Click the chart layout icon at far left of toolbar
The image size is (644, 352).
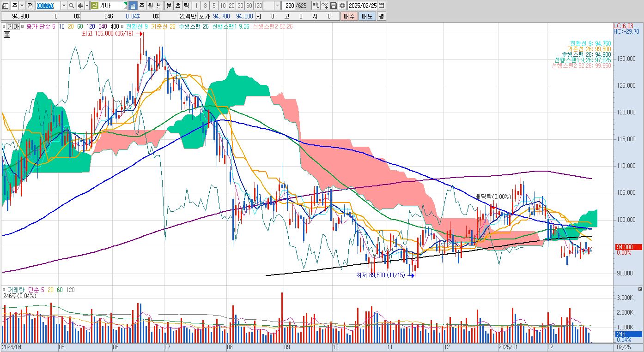[6, 6]
